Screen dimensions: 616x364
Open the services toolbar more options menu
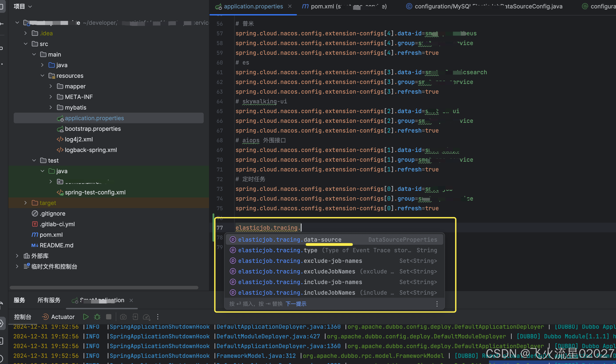[158, 317]
